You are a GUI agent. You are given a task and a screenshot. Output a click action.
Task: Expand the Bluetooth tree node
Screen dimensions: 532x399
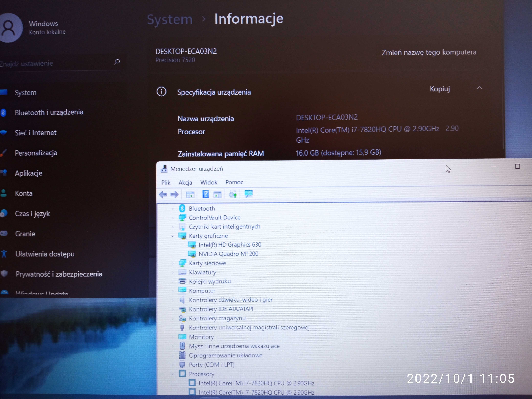click(x=173, y=209)
